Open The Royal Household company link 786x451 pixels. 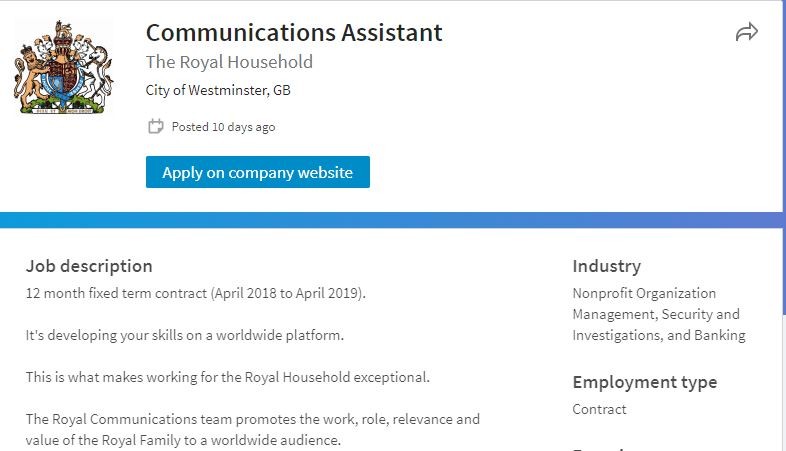(229, 62)
